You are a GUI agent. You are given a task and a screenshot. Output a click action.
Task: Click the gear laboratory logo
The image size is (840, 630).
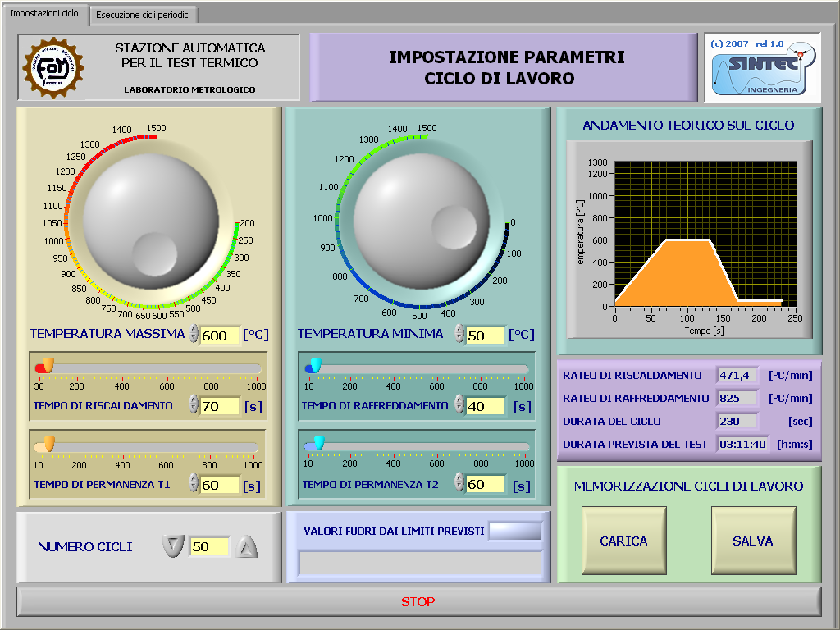pyautogui.click(x=53, y=67)
